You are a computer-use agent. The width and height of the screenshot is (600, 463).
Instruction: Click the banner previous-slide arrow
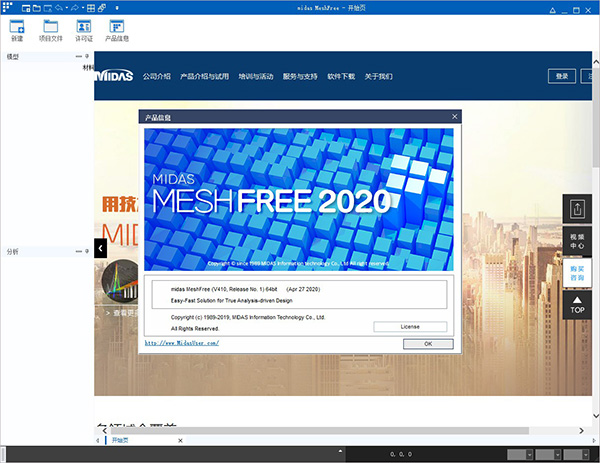point(101,248)
